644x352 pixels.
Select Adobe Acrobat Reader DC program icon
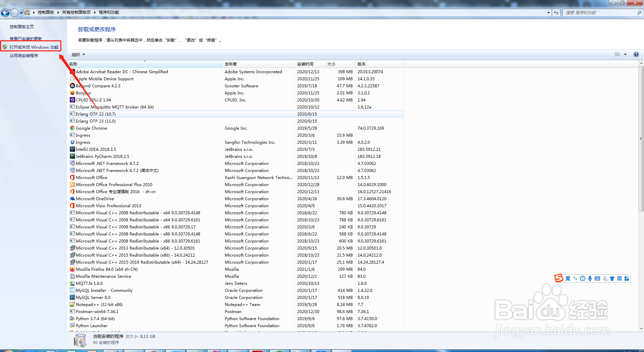pos(72,72)
